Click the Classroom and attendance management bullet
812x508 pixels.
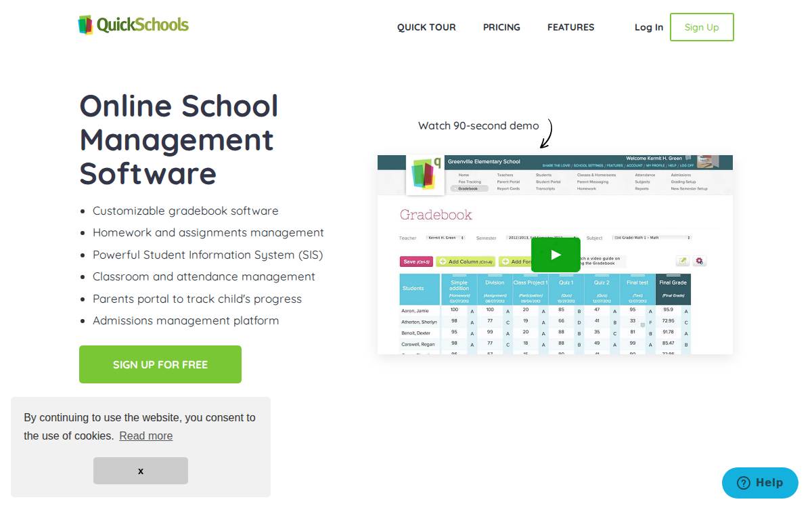click(204, 276)
